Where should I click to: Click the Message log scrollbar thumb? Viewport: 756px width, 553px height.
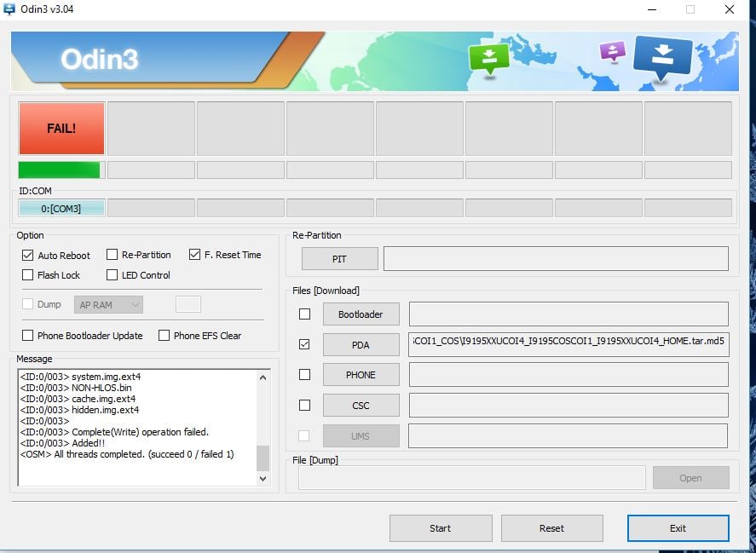pyautogui.click(x=263, y=458)
